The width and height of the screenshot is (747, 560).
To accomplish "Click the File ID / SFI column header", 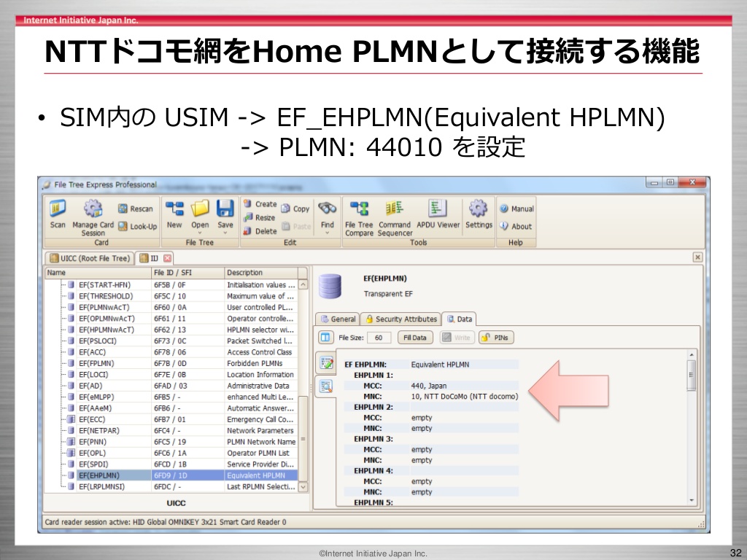I will coord(187,273).
